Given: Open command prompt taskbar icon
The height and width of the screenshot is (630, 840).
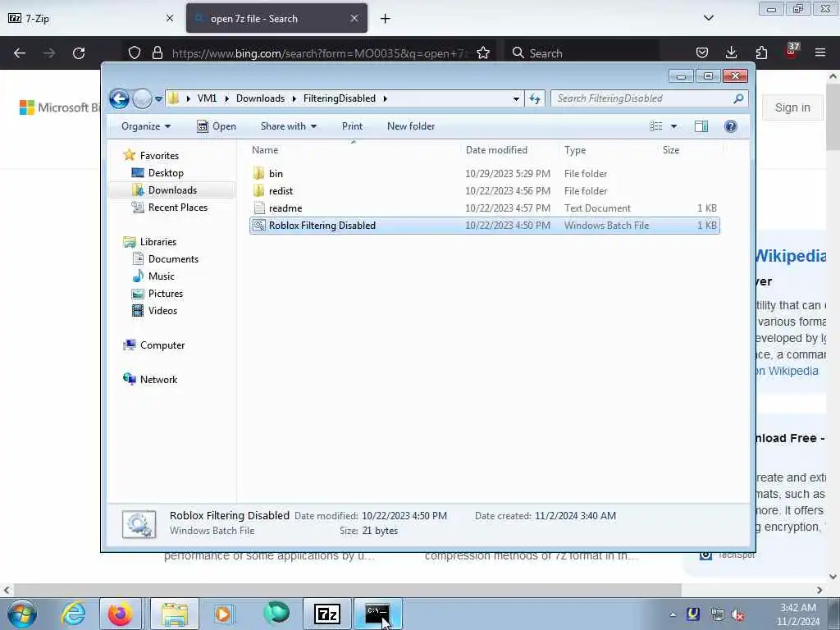Looking at the screenshot, I should [377, 614].
